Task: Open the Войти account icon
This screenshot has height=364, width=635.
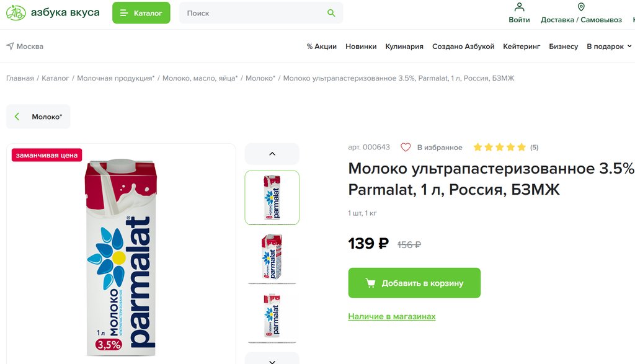Action: (519, 7)
